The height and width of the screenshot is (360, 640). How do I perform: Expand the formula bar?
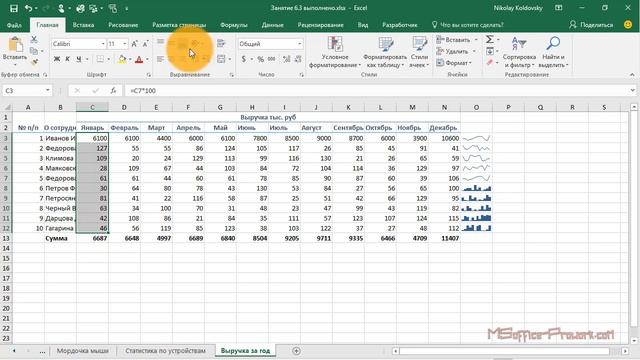[632, 90]
